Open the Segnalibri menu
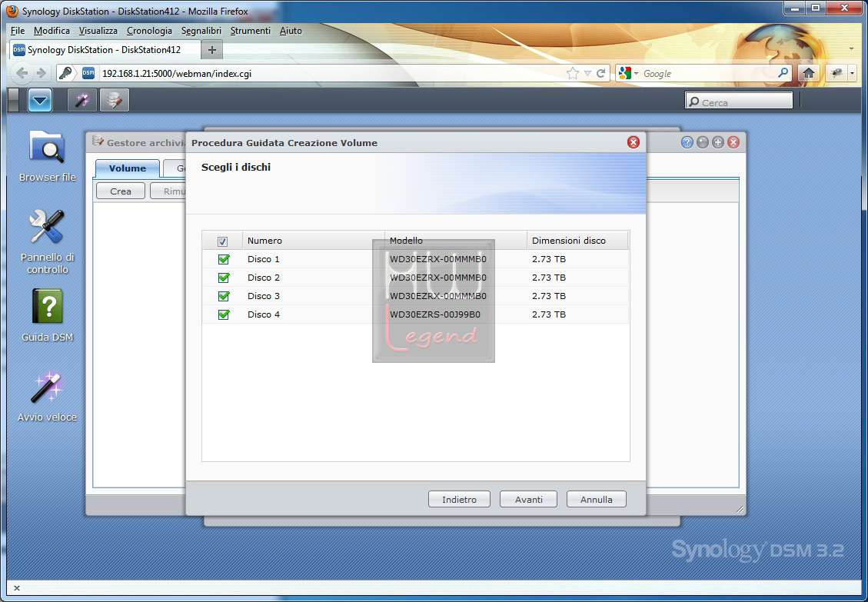The height and width of the screenshot is (602, 868). [201, 31]
